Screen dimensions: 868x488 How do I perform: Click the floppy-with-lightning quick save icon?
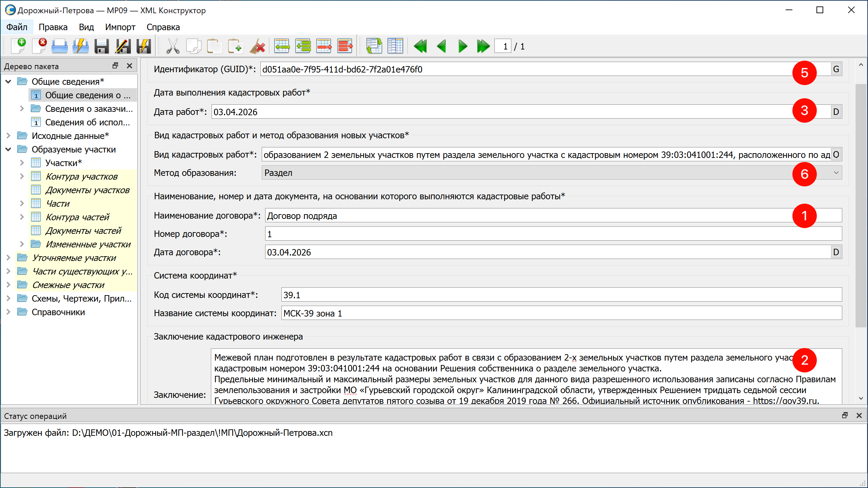tap(144, 46)
